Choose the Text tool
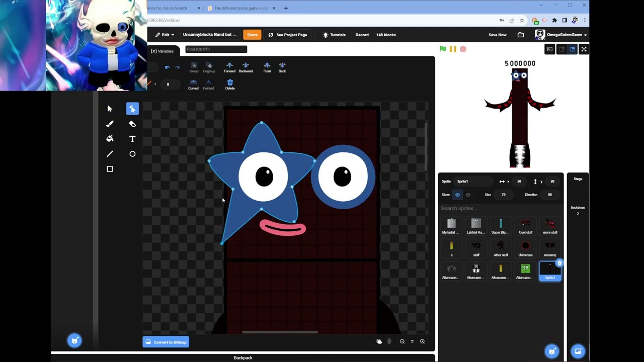The width and height of the screenshot is (644, 362). 132,139
